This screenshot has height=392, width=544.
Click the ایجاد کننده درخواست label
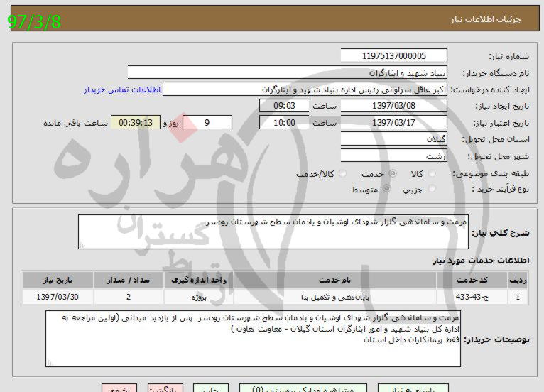click(490, 90)
